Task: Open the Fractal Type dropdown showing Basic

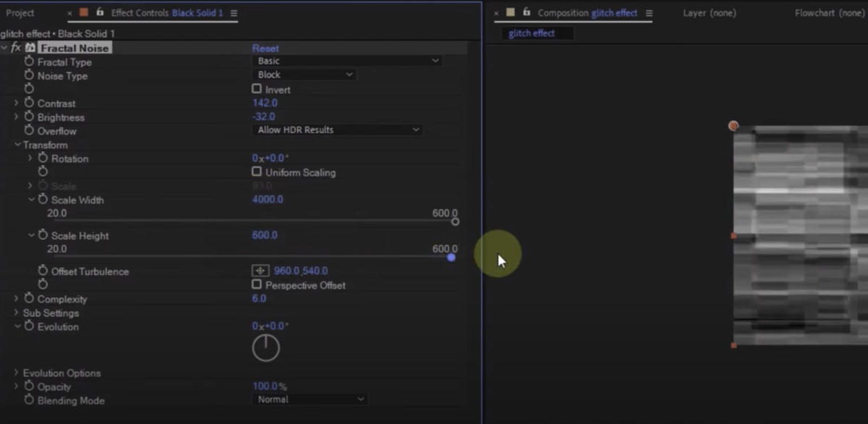Action: pos(347,61)
